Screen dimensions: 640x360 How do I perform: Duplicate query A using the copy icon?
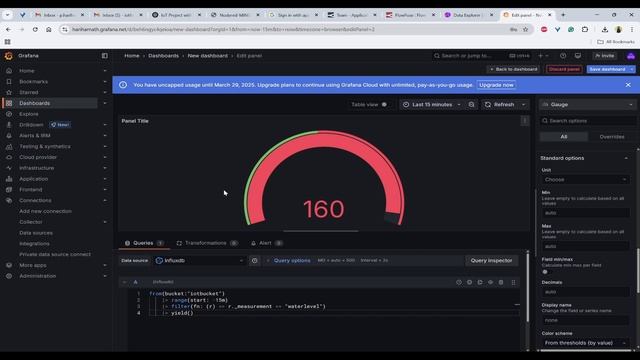480,282
